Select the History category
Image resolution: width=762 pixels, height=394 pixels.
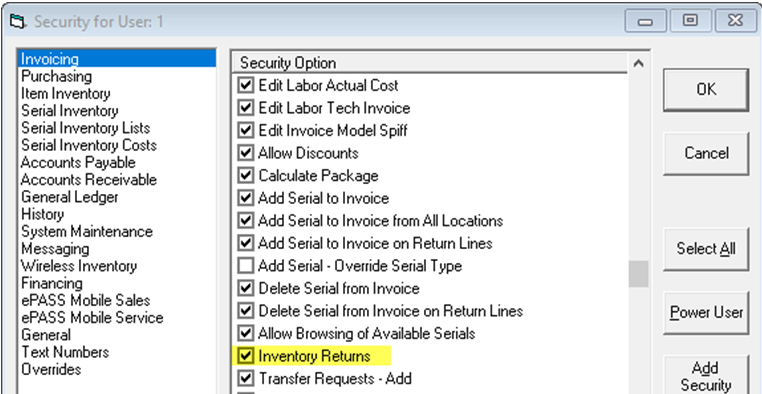click(x=117, y=214)
